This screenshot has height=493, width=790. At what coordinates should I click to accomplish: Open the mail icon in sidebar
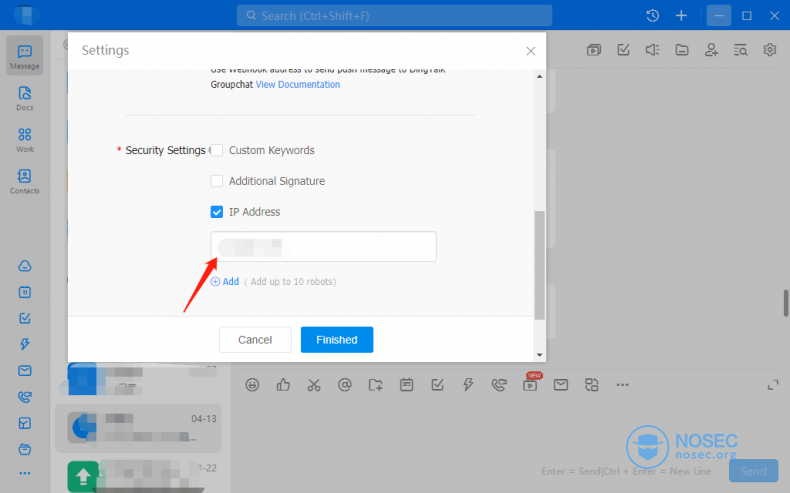tap(24, 371)
